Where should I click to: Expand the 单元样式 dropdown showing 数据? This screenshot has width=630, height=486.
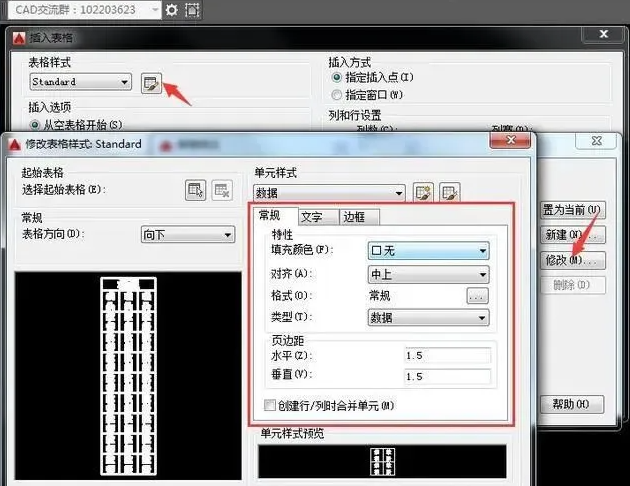[329, 193]
